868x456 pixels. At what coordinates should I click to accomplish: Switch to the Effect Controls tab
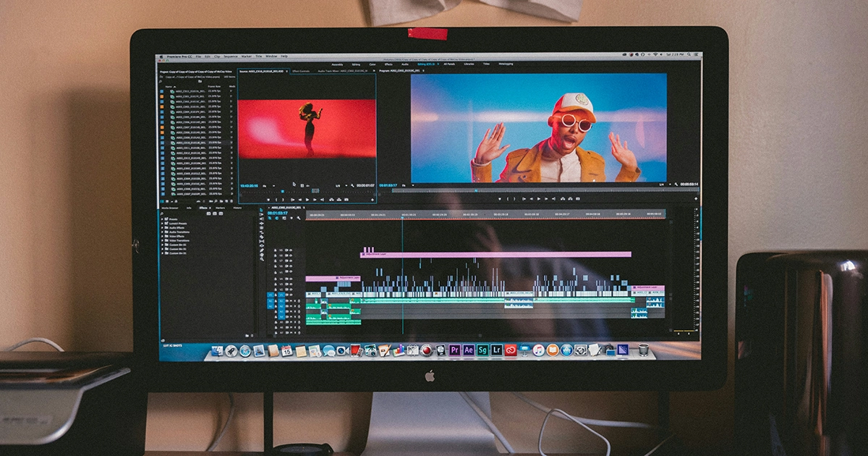[301, 71]
